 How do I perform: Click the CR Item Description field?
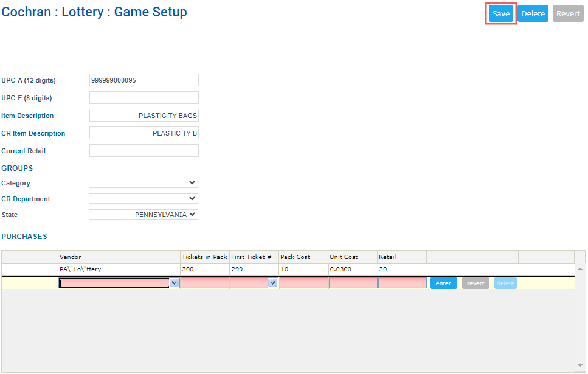click(x=144, y=133)
